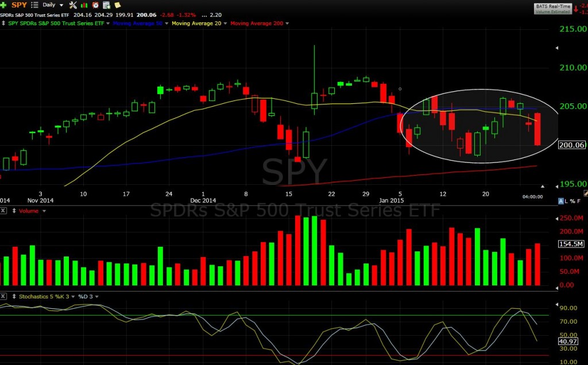Viewport: 588px width, 365px height.
Task: Open the alarm clock alerts icon
Action: 96,5
